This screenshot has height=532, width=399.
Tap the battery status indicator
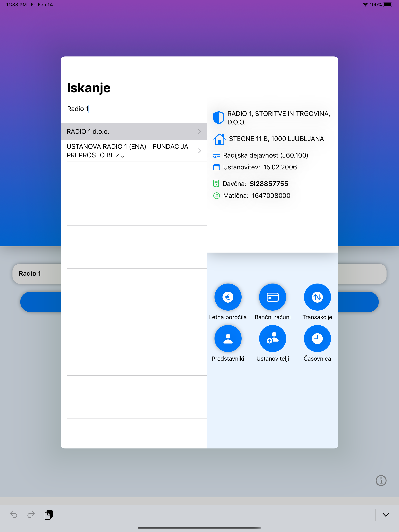coord(388,4)
